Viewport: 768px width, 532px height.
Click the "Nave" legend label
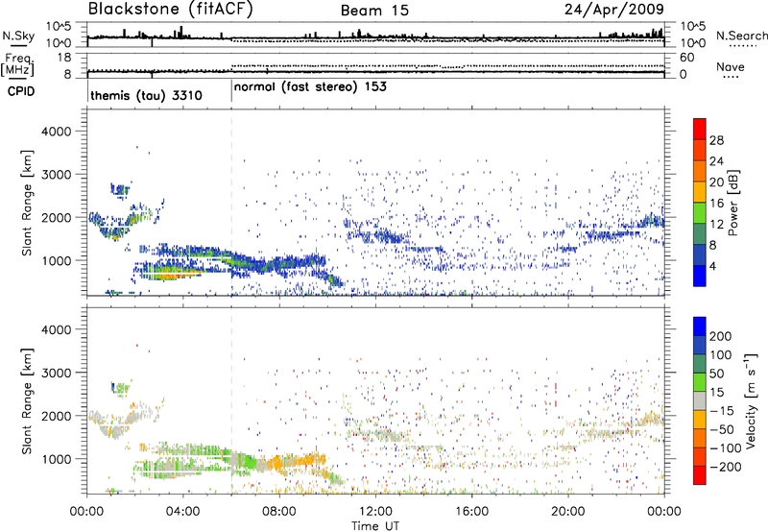(731, 67)
